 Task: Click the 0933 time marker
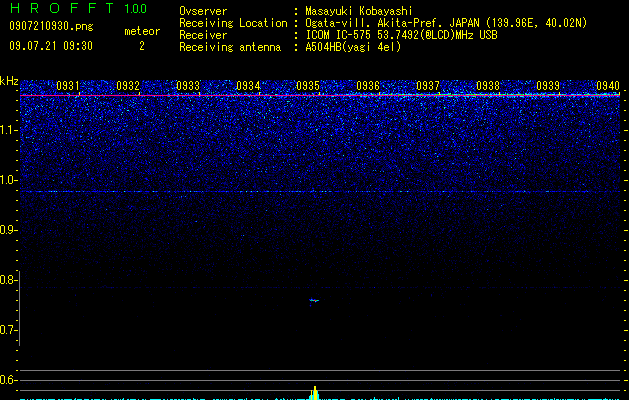[x=188, y=86]
